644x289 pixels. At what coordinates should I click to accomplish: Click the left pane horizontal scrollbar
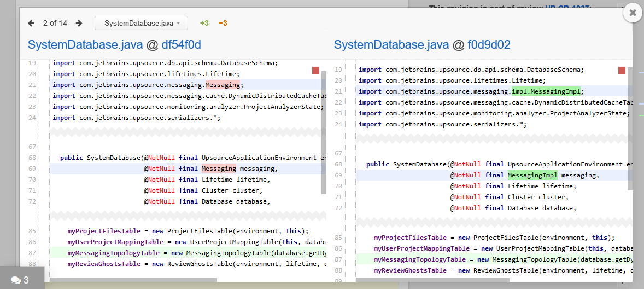(x=134, y=280)
